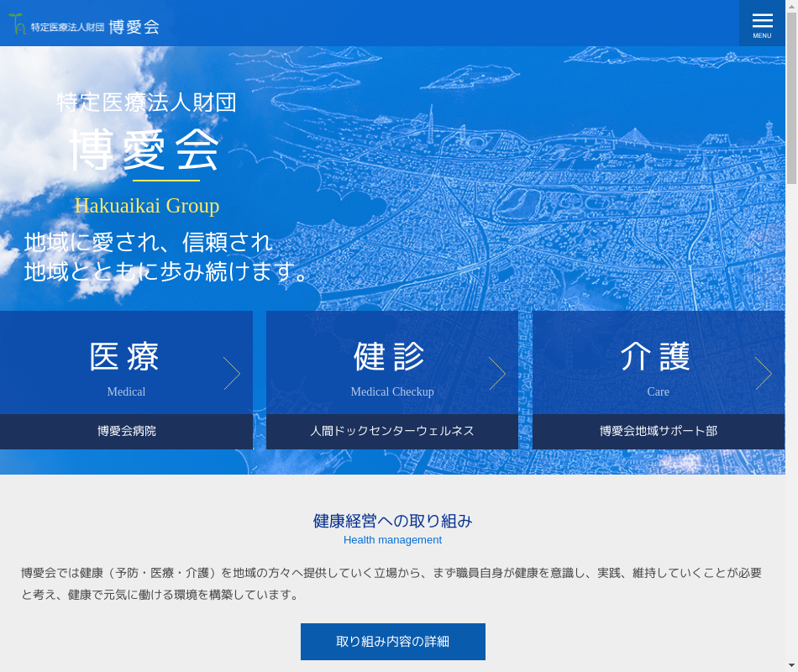
Task: Click the yellow Hakuaikai Group text
Action: click(147, 206)
